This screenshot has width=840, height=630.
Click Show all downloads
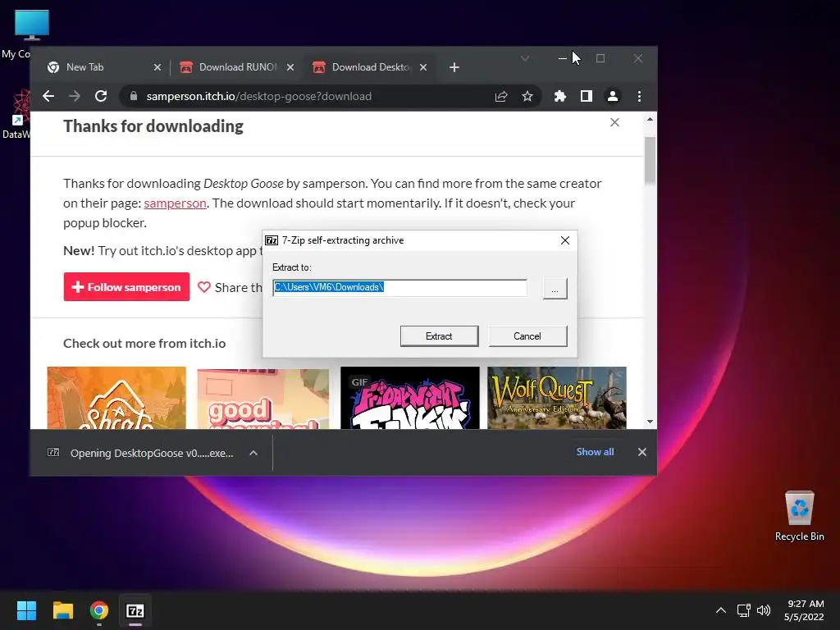595,452
